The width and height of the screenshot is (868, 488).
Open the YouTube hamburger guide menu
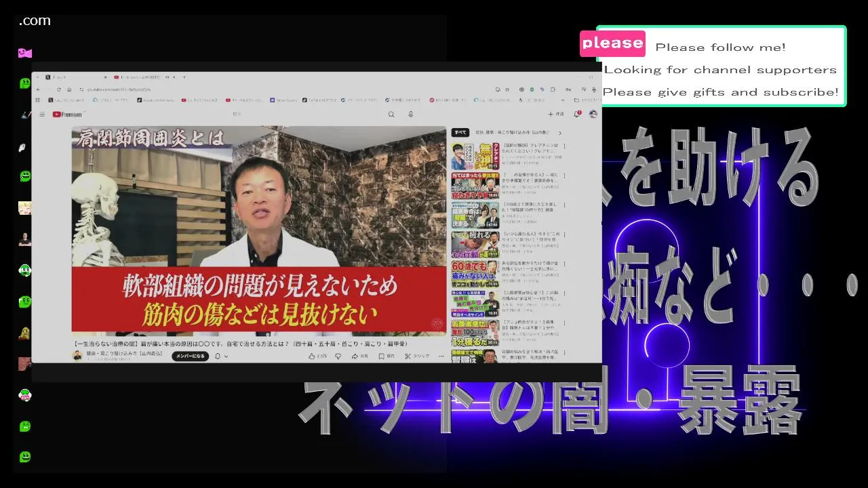[42, 115]
